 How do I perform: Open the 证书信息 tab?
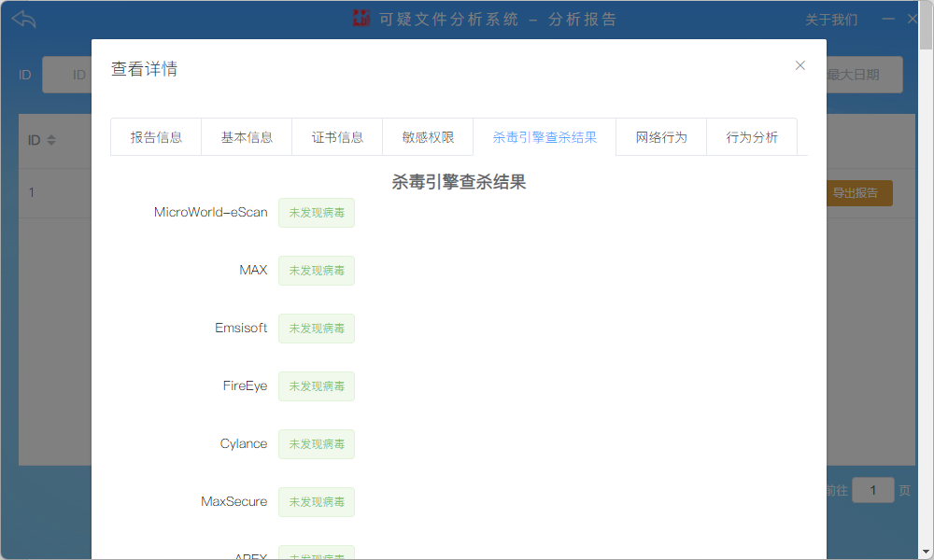click(x=337, y=137)
